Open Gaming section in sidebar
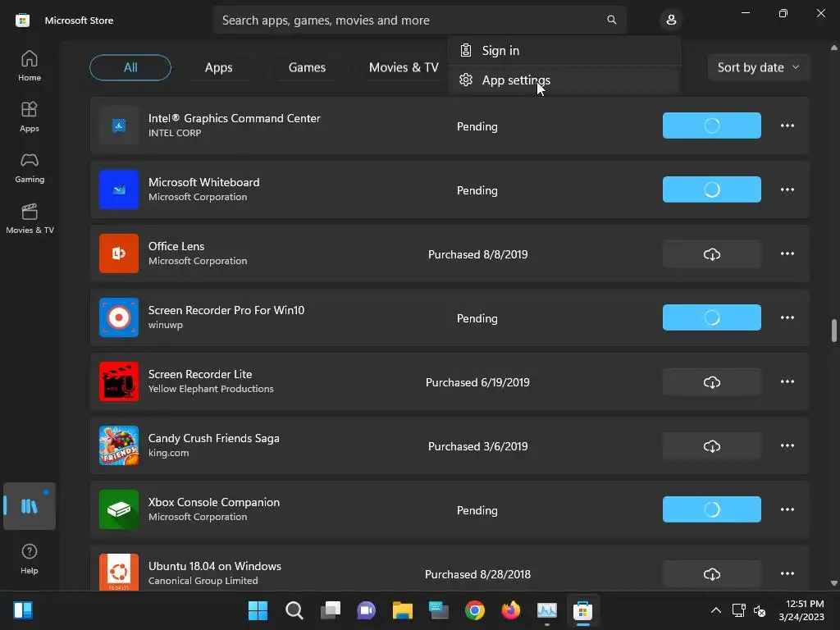840x630 pixels. pos(30,167)
